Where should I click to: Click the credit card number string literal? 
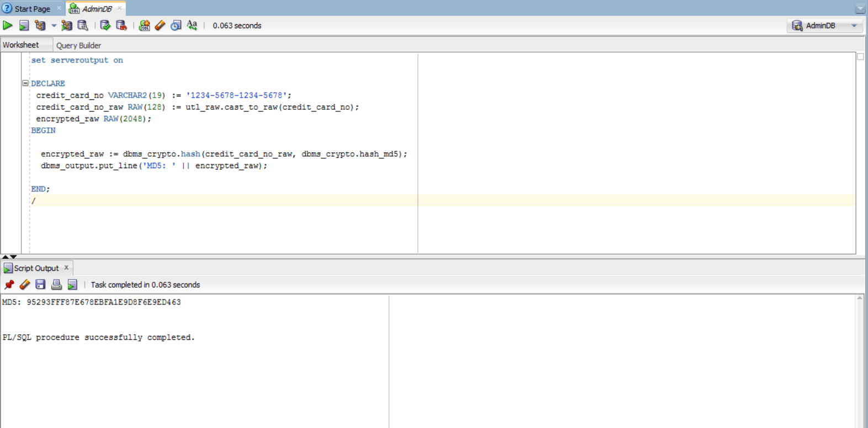pyautogui.click(x=236, y=95)
